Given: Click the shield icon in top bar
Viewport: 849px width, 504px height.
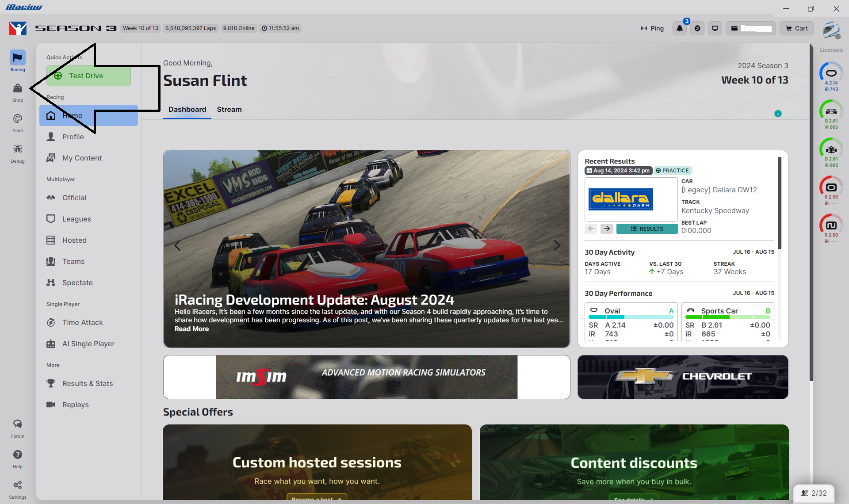Looking at the screenshot, I should [697, 28].
